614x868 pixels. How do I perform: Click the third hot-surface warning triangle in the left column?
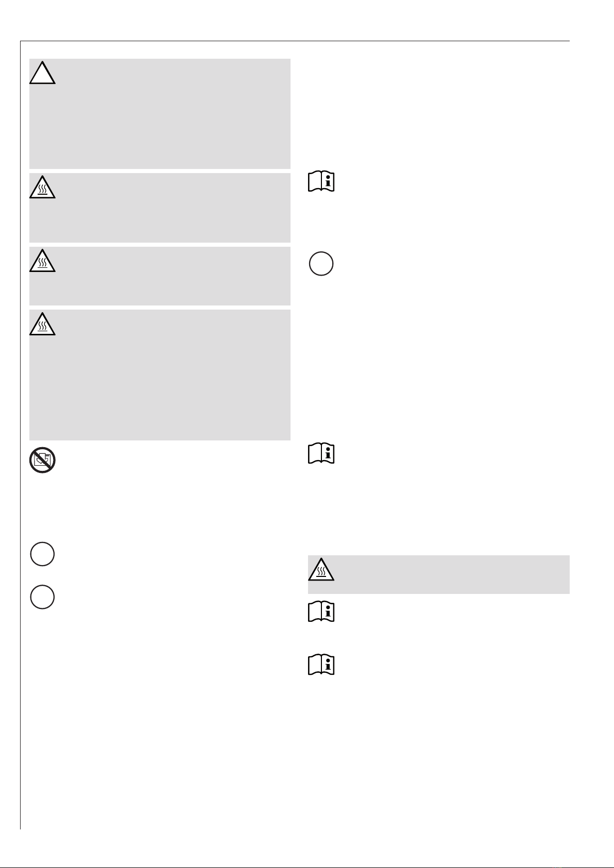coord(42,324)
